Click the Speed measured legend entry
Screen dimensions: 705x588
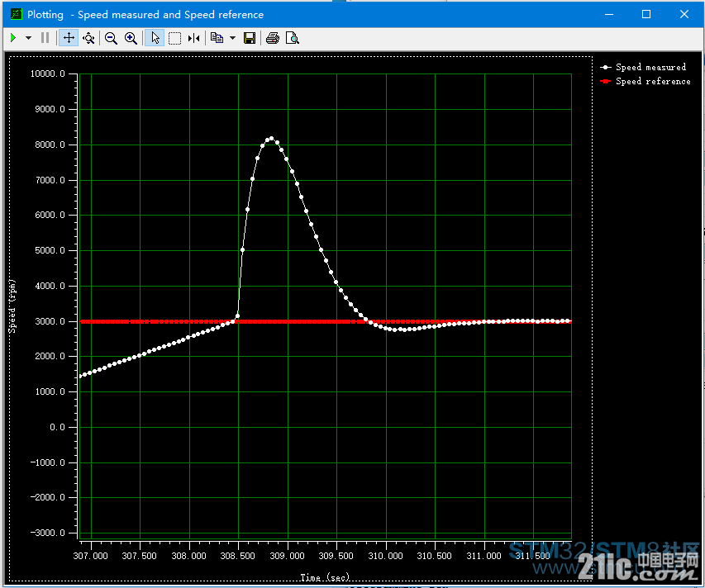pos(643,68)
